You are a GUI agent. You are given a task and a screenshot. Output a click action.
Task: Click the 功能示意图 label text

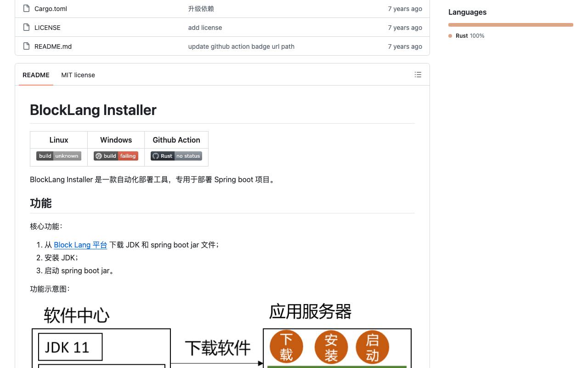[50, 289]
